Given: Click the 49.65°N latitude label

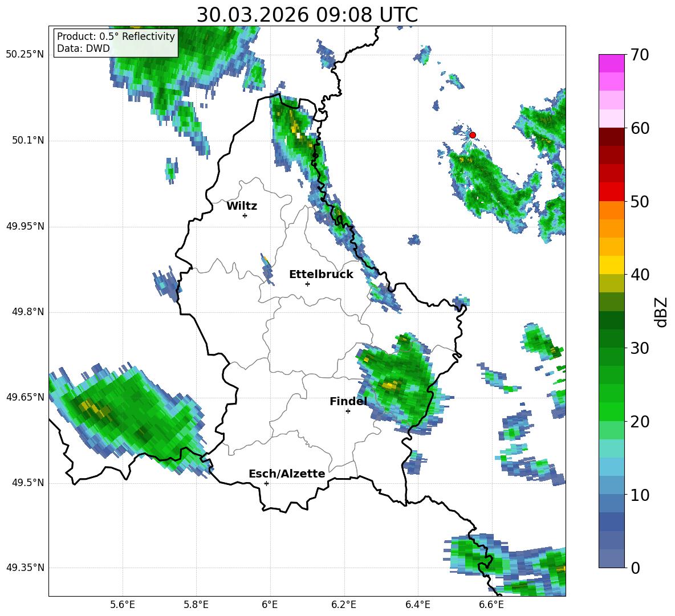Looking at the screenshot, I should point(25,397).
